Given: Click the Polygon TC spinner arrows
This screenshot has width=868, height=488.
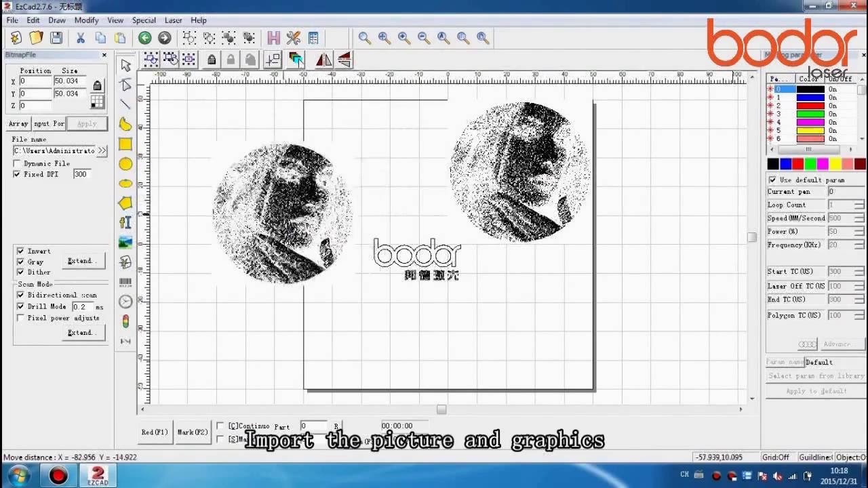Looking at the screenshot, I should point(859,316).
